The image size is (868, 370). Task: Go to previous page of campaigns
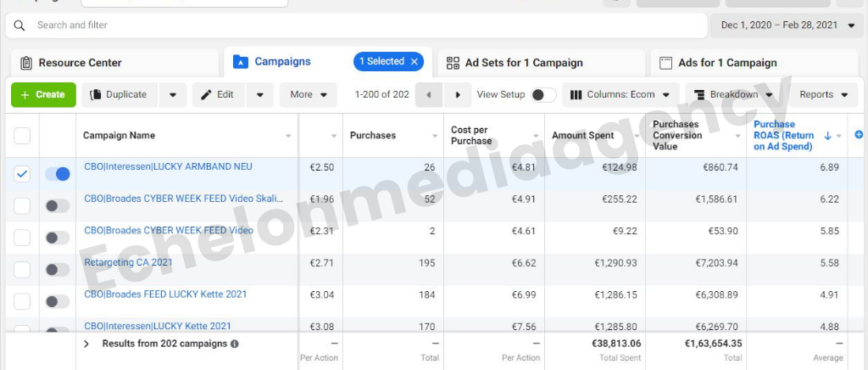[429, 95]
